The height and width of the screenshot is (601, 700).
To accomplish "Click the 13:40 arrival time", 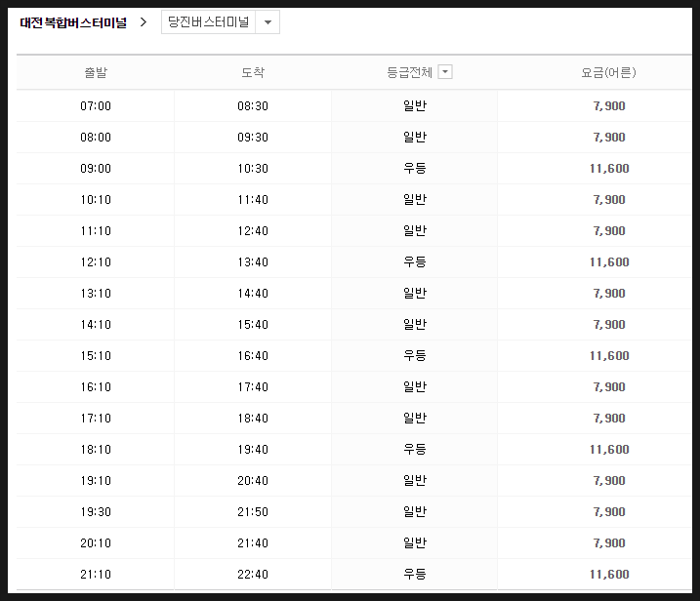I will click(x=253, y=261).
